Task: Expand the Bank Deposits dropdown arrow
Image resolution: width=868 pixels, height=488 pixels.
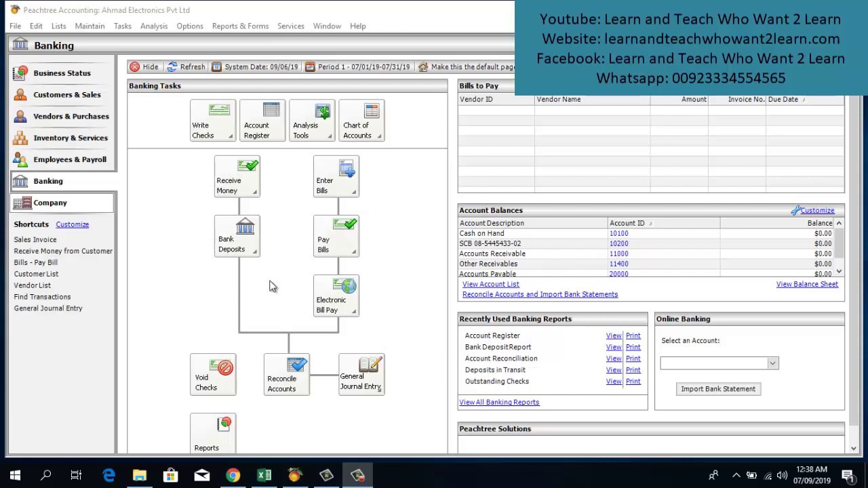Action: pos(255,251)
